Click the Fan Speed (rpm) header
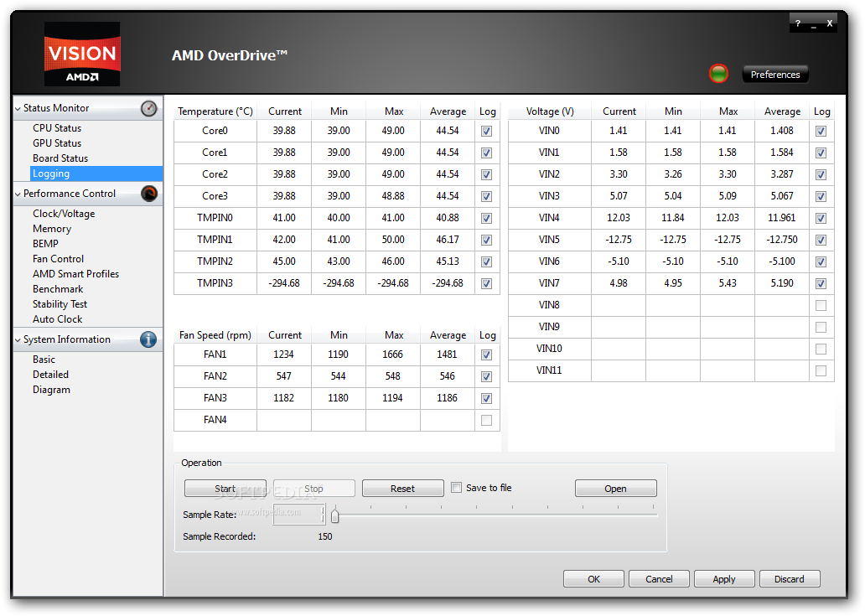This screenshot has height=616, width=865. coord(215,335)
